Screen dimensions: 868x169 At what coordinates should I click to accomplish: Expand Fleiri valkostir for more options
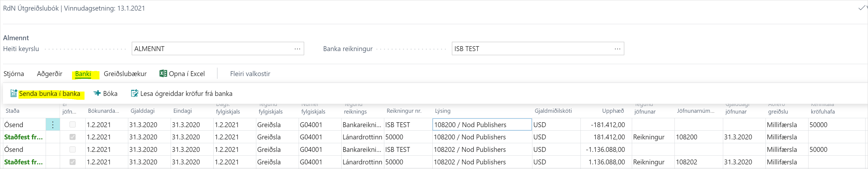click(250, 73)
